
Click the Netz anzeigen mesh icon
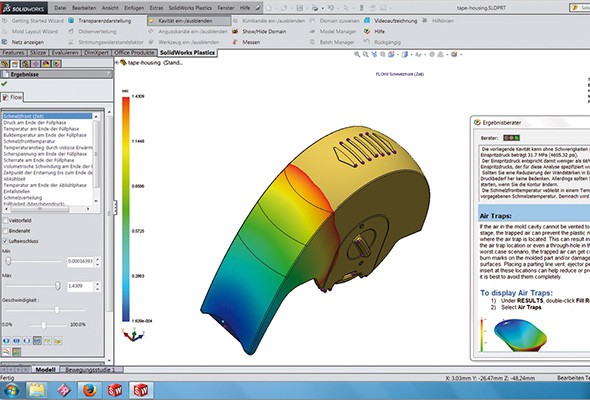click(x=5, y=42)
